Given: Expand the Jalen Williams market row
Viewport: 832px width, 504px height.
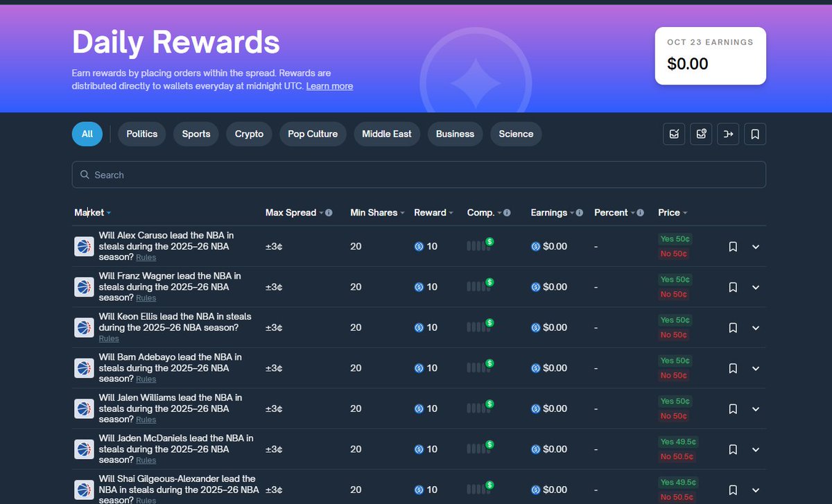Looking at the screenshot, I should [756, 408].
